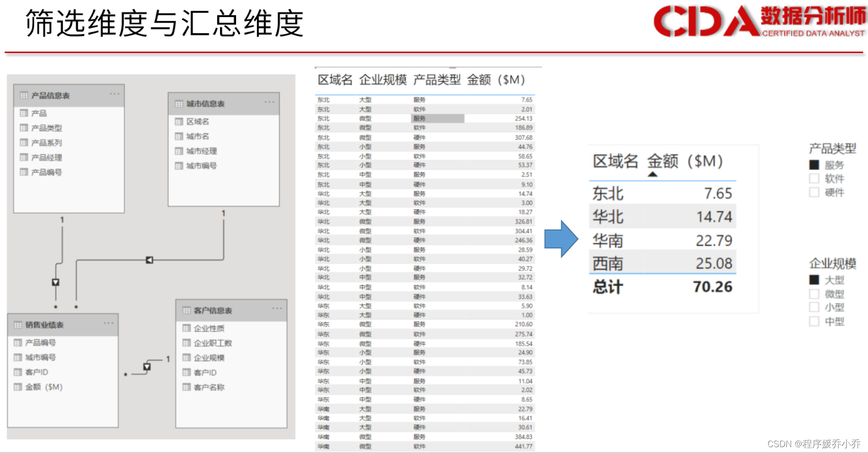This screenshot has height=453, width=868.
Task: Click the field icon beside 城市经理
Action: (x=179, y=151)
